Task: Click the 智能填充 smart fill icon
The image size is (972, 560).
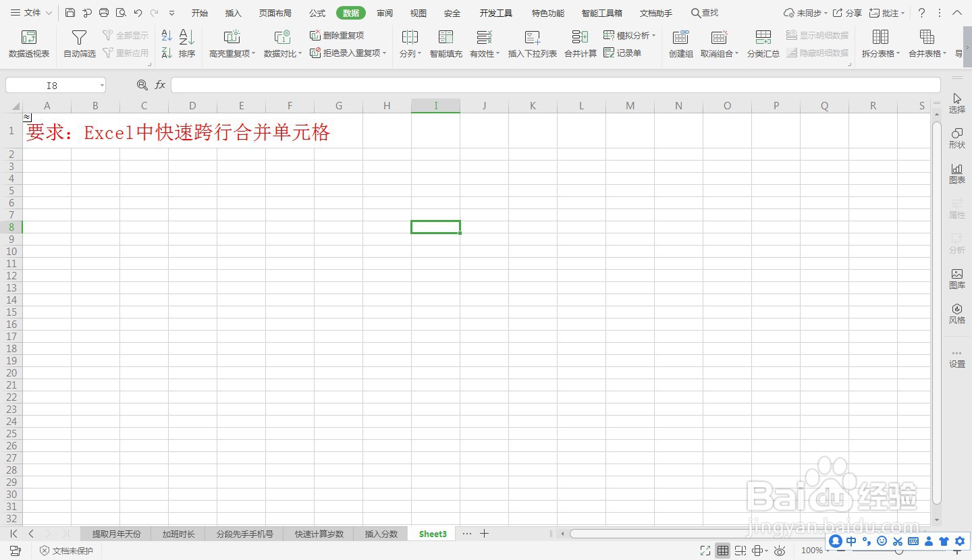Action: [446, 37]
